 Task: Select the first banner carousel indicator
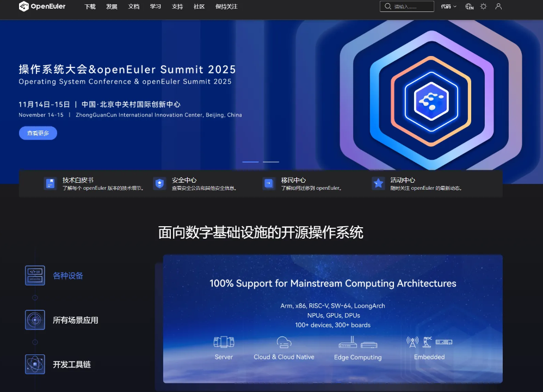pyautogui.click(x=250, y=161)
